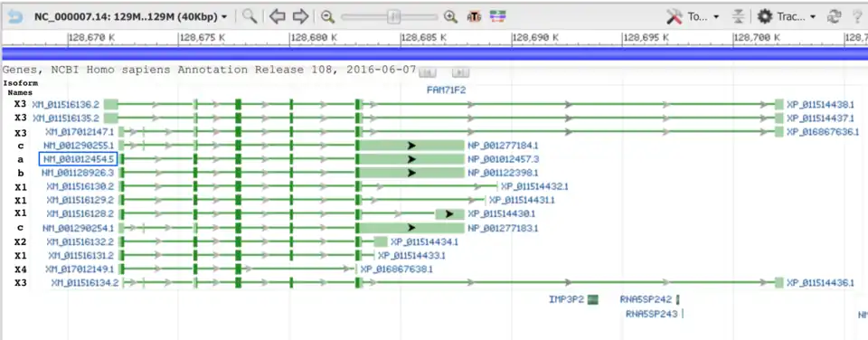Open the NC_000007.14 location dropdown
868x340 pixels.
pyautogui.click(x=130, y=16)
